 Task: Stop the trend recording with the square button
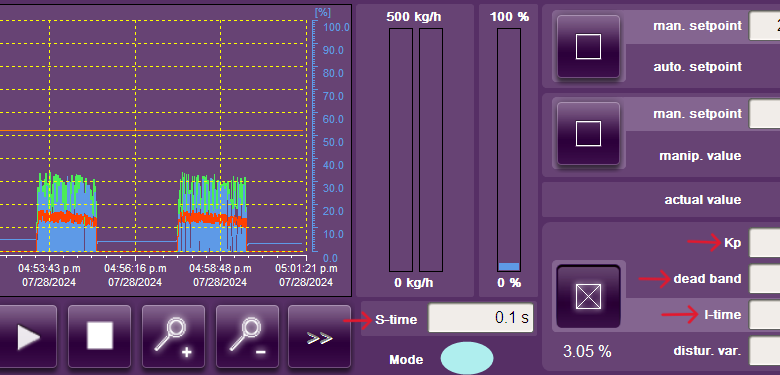click(x=99, y=337)
